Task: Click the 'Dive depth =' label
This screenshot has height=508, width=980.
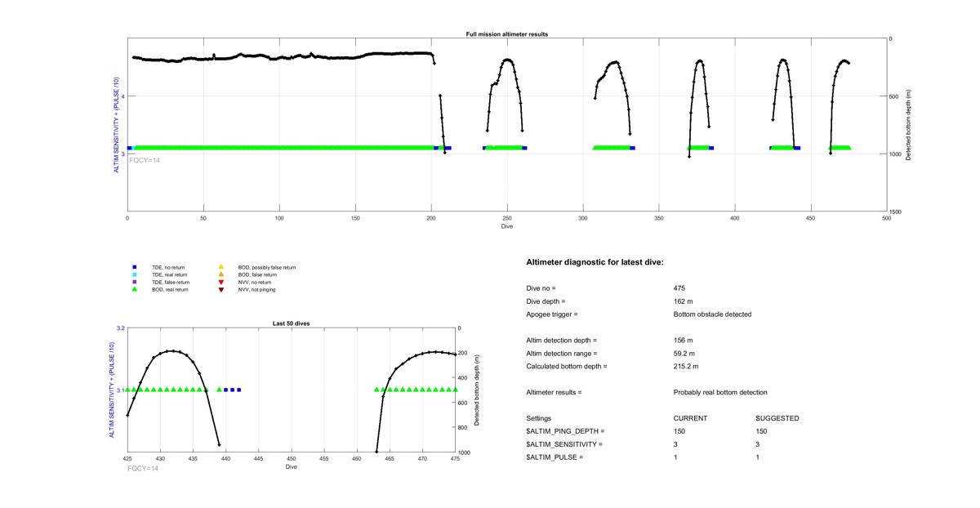Action: (x=546, y=301)
